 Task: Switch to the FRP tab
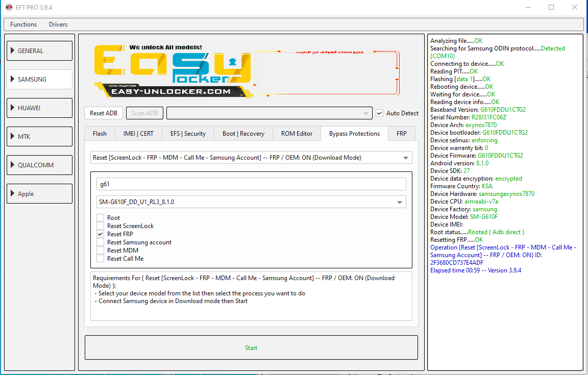click(402, 134)
